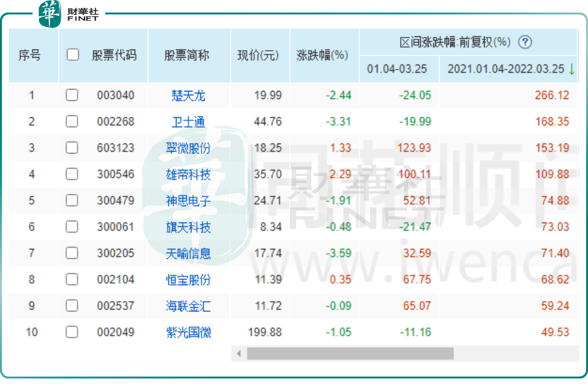Viewport: 588px width, 391px height.
Task: Sort by 2021.01.04-2022.03.25 column header
Action: [505, 69]
